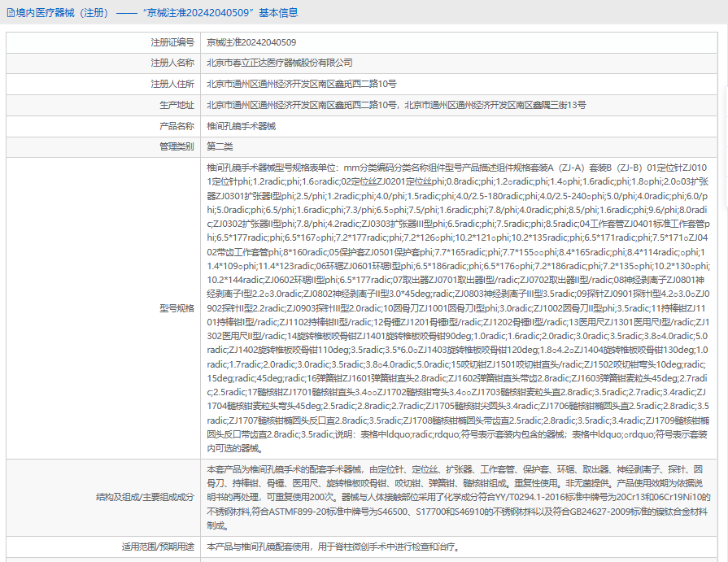
Task: Click the "生产地址" label cell
Action: [103, 106]
